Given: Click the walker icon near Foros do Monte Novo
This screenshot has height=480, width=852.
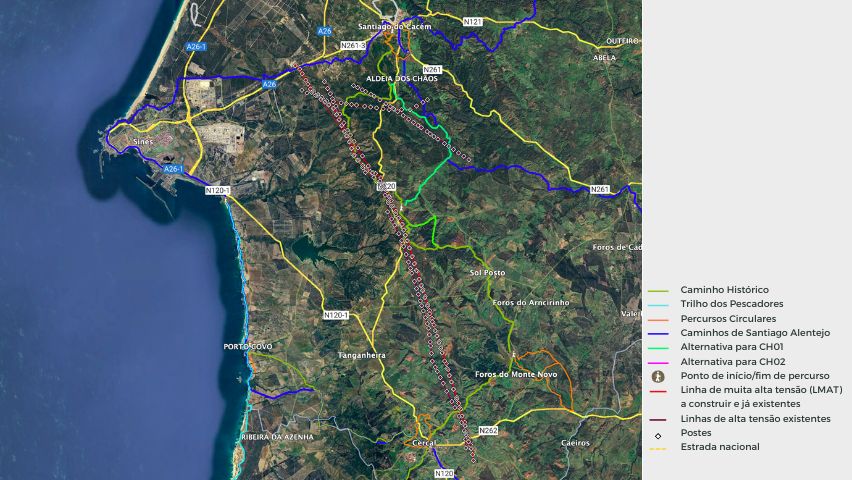Looking at the screenshot, I should [x=513, y=355].
